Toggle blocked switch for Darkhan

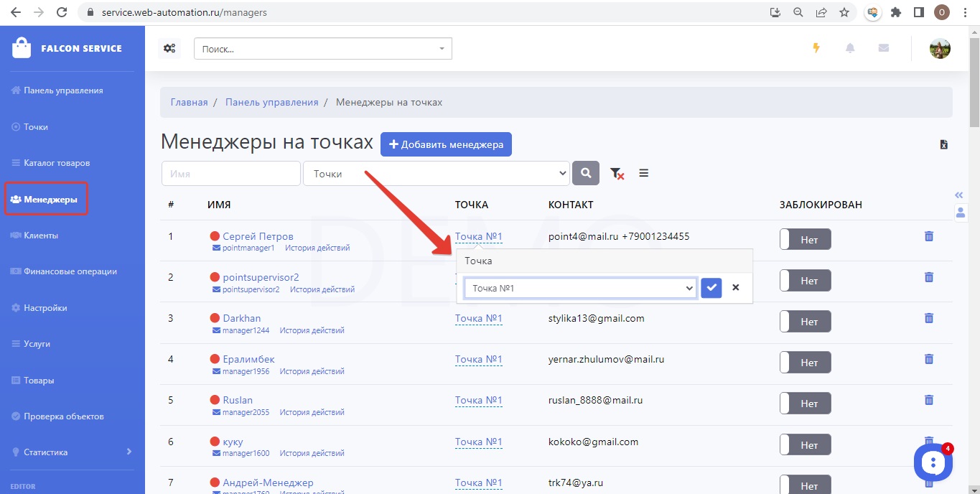coord(805,322)
